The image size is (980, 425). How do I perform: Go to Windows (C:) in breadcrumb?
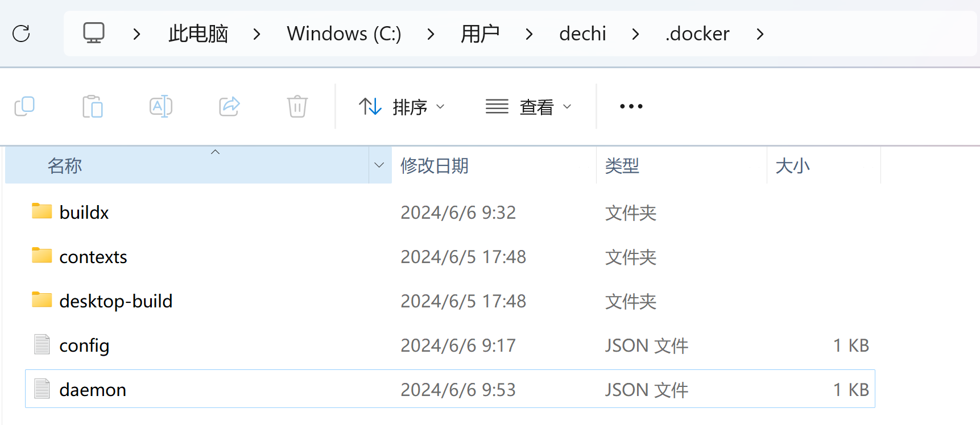(344, 34)
